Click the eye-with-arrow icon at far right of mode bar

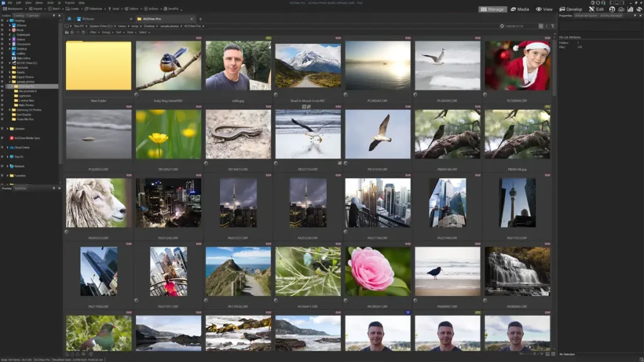tap(639, 9)
